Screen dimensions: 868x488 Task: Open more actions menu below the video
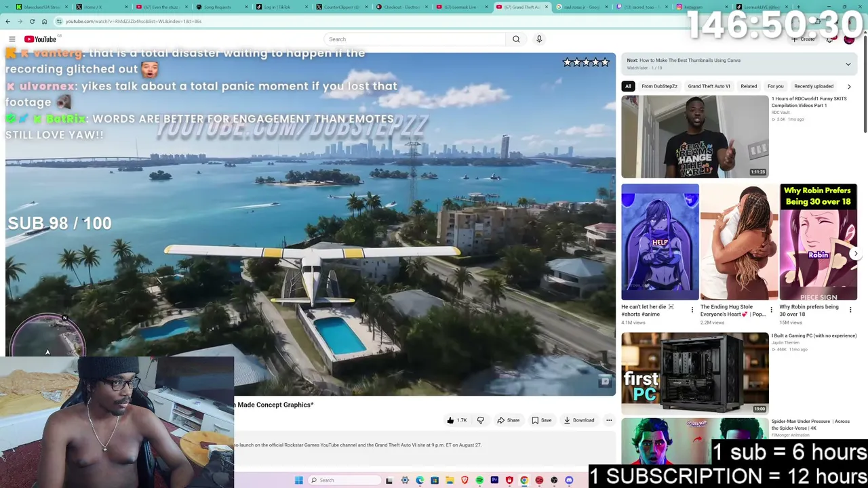pos(609,420)
